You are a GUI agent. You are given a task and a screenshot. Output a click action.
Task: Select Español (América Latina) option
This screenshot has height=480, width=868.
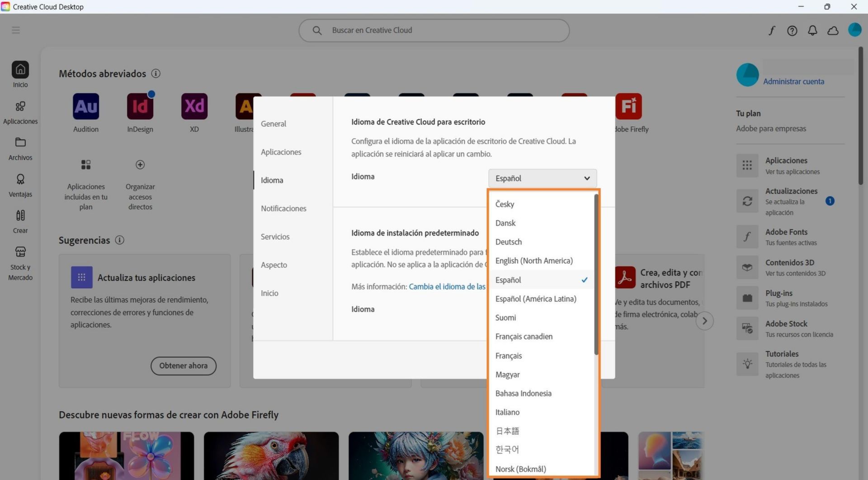click(x=542, y=299)
